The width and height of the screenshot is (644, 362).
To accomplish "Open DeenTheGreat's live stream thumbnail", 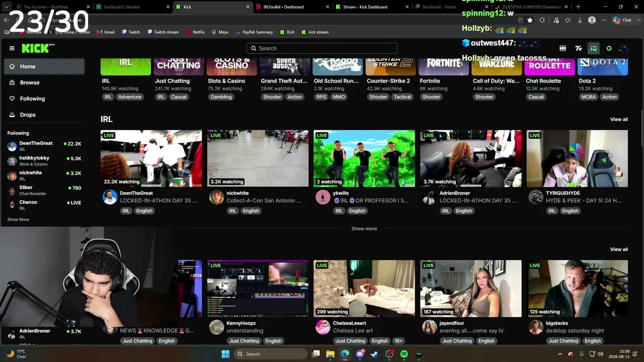I will click(151, 158).
